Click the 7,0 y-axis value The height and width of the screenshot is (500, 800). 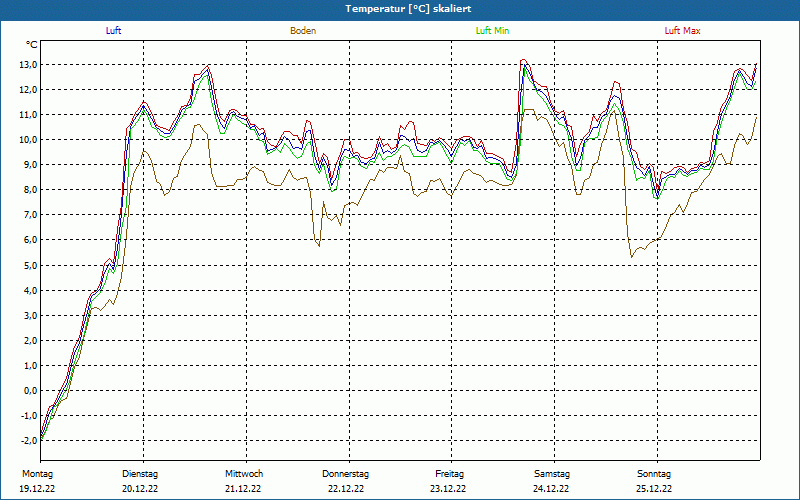(30, 215)
